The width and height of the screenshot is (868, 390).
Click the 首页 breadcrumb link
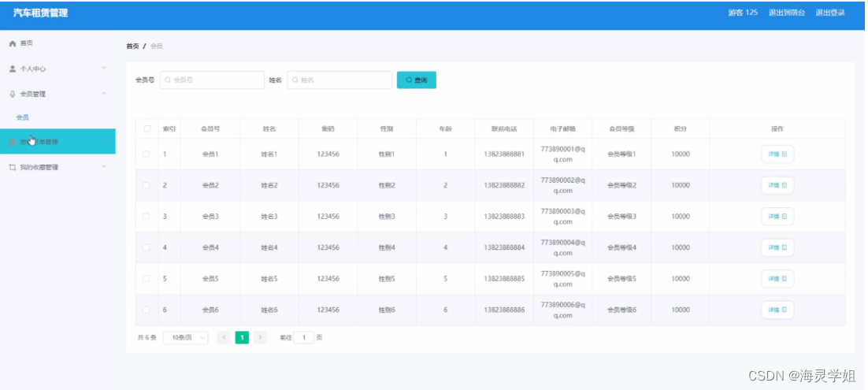point(133,46)
